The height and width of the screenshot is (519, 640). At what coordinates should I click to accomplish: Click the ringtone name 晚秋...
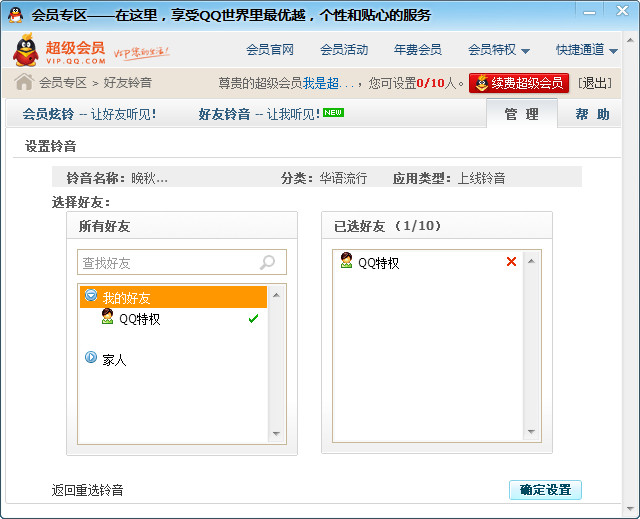[149, 178]
